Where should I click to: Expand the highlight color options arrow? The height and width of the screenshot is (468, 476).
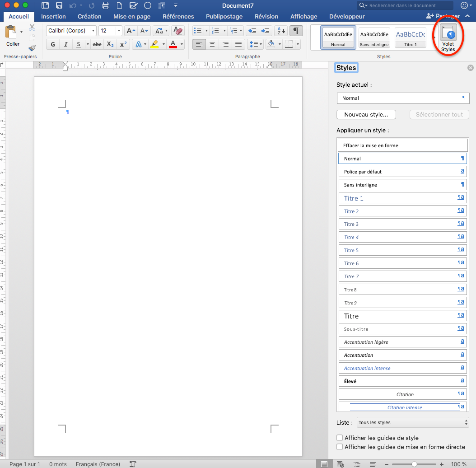tap(163, 44)
